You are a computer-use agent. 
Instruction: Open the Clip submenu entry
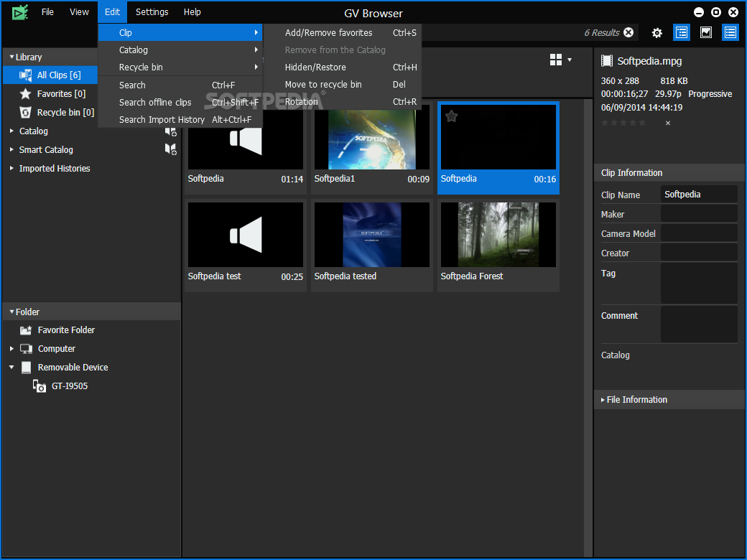(x=180, y=32)
